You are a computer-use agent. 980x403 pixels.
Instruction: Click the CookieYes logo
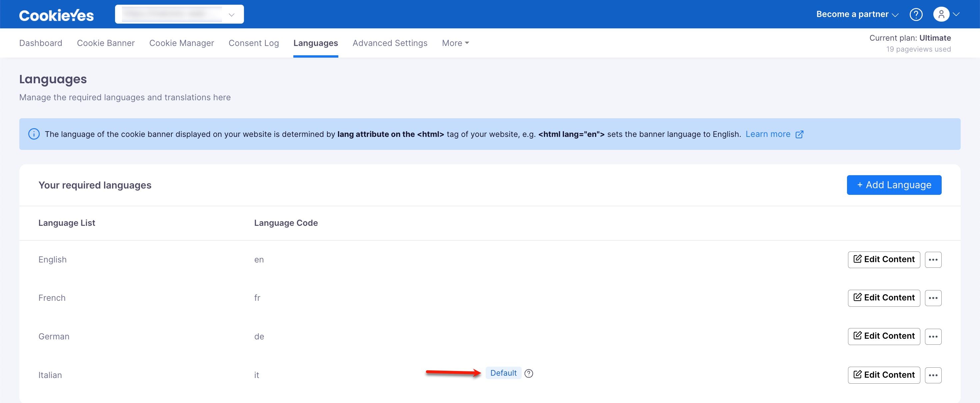[x=56, y=15]
